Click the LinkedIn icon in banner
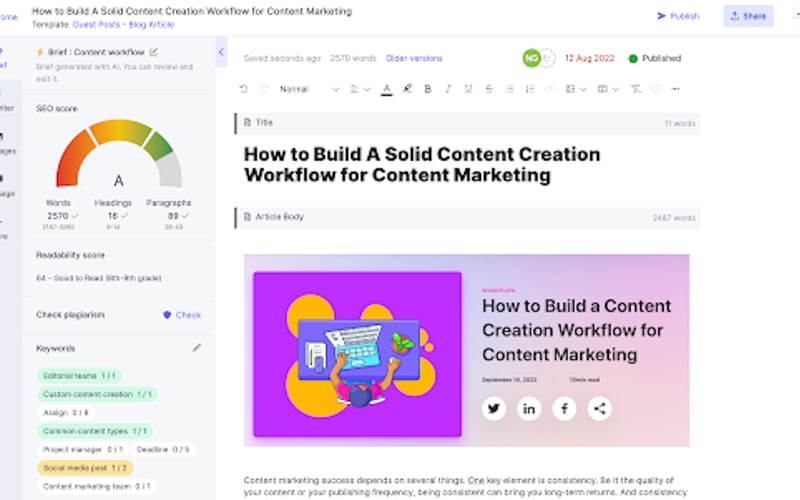Screen dimensions: 800x500 [529, 409]
